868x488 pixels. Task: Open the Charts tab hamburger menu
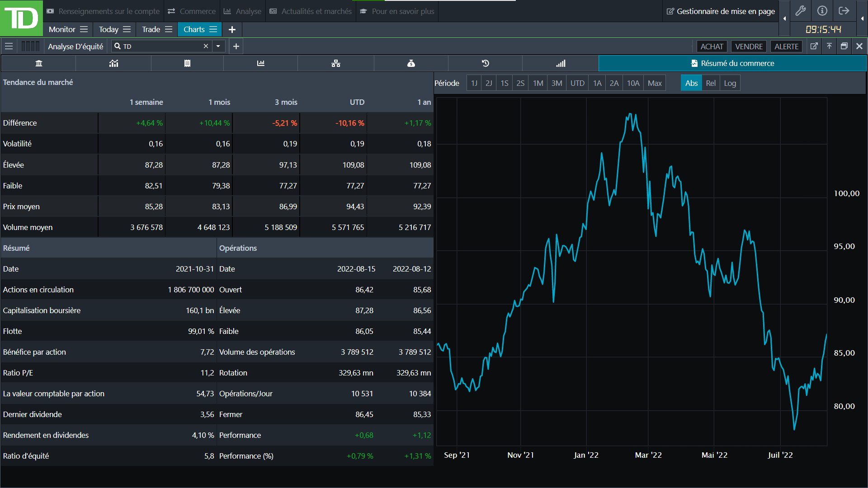tap(213, 29)
